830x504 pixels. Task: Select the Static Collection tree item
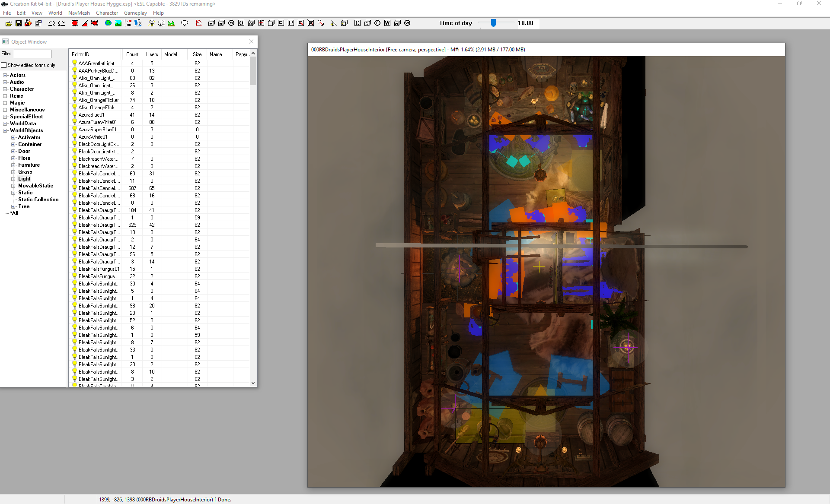38,200
